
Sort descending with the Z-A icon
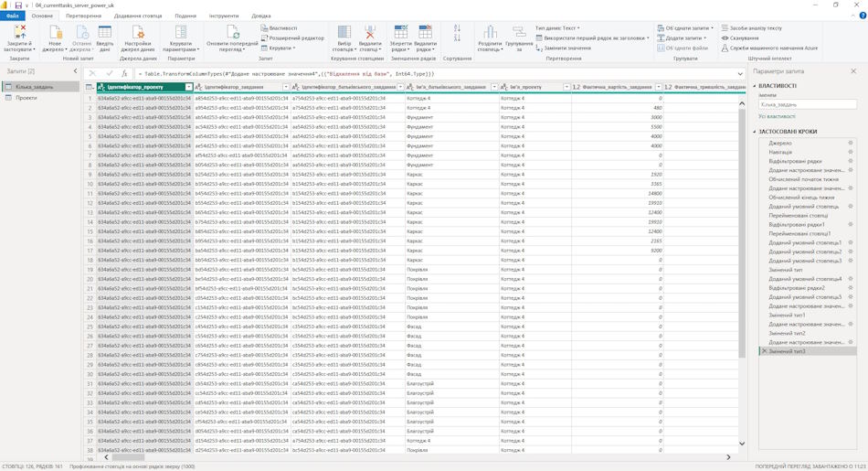[x=457, y=37]
